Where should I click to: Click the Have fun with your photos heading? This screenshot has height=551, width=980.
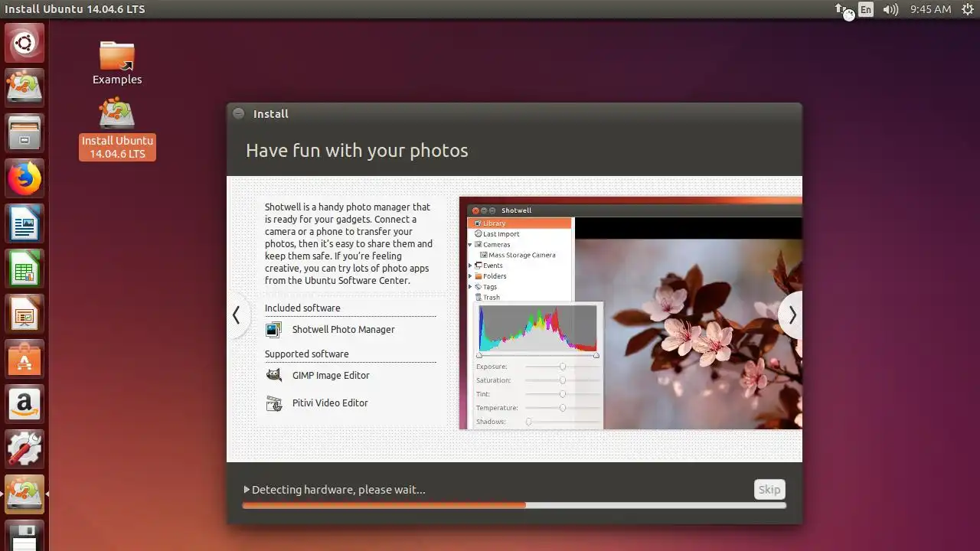pyautogui.click(x=357, y=151)
